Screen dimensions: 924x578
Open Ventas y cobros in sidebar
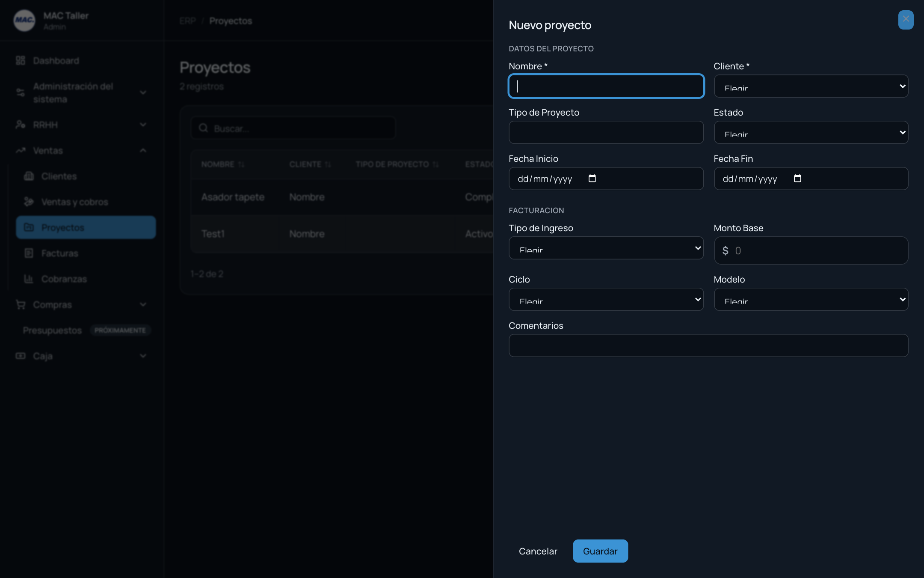tap(86, 202)
